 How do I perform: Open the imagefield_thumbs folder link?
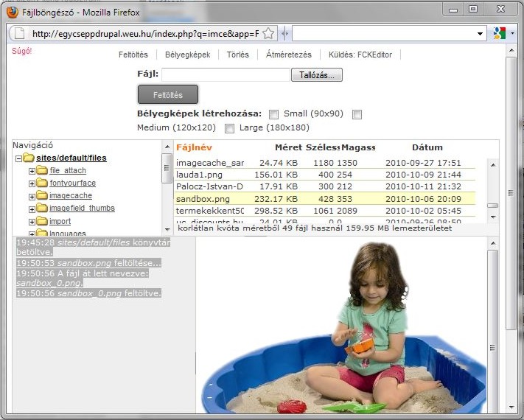point(83,209)
